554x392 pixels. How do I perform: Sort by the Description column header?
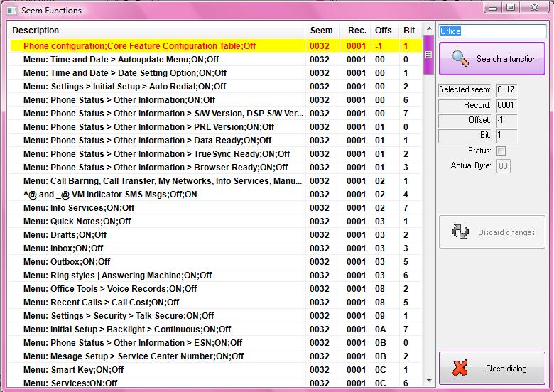coord(156,31)
